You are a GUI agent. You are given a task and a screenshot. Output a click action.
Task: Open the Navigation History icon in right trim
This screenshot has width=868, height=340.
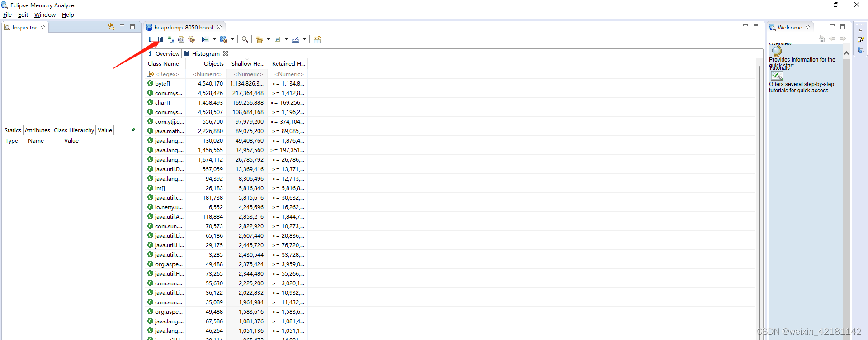click(x=861, y=50)
